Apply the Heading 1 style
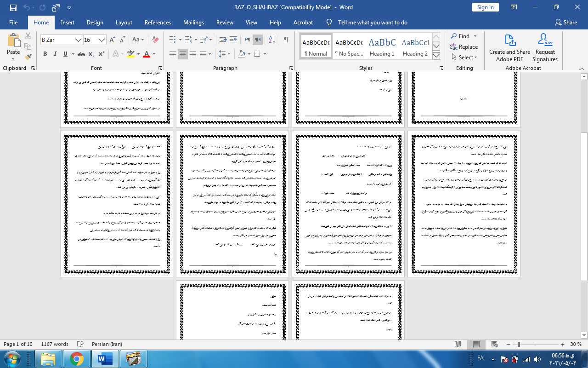This screenshot has width=588, height=368. point(382,47)
